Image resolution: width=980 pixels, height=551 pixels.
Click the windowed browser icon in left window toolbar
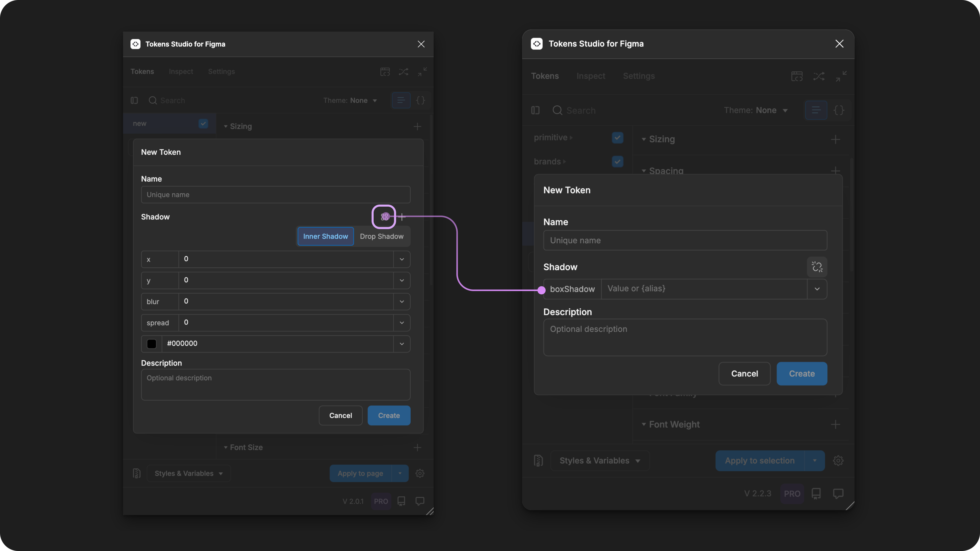pos(385,71)
